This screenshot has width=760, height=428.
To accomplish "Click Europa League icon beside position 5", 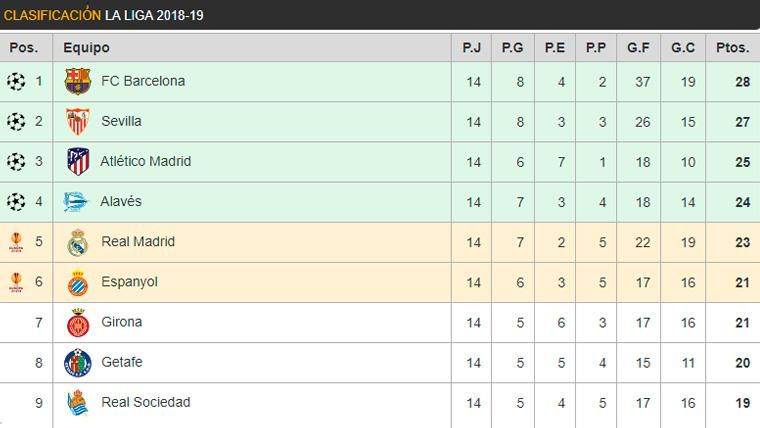I will [x=16, y=242].
